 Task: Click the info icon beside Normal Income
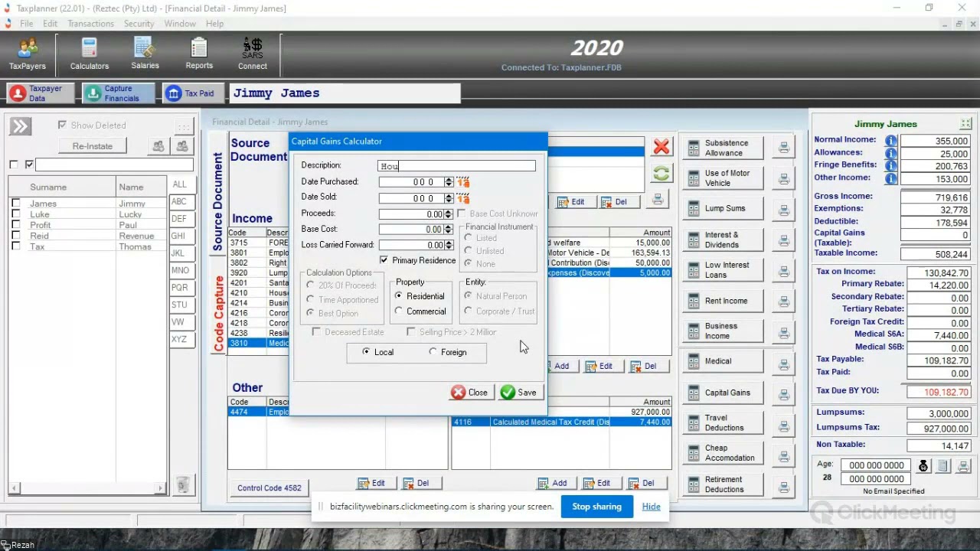[x=890, y=141]
